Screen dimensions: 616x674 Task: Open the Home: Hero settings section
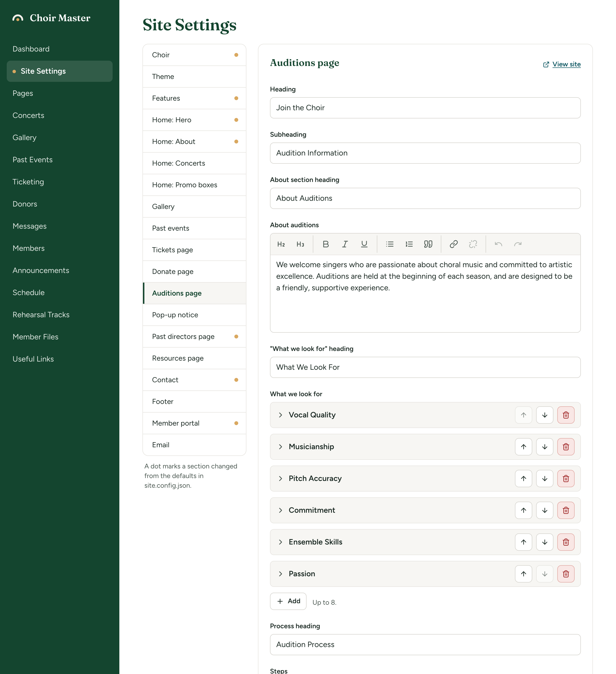[x=194, y=120]
